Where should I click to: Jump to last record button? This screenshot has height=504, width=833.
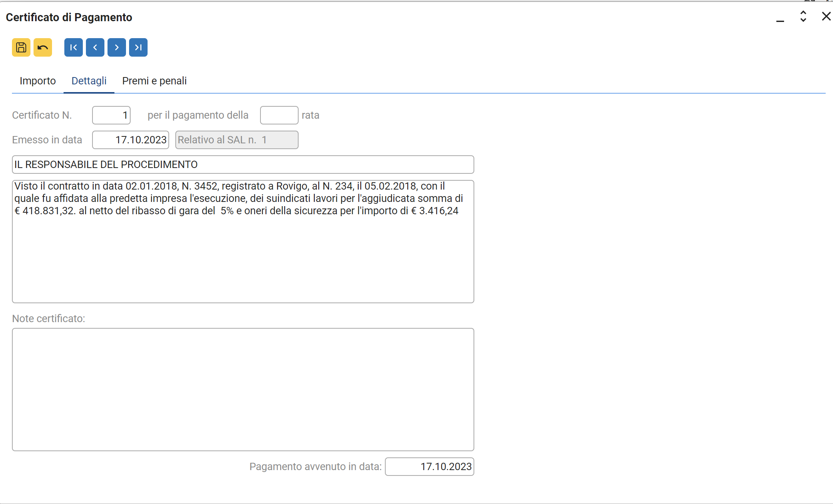pyautogui.click(x=138, y=47)
